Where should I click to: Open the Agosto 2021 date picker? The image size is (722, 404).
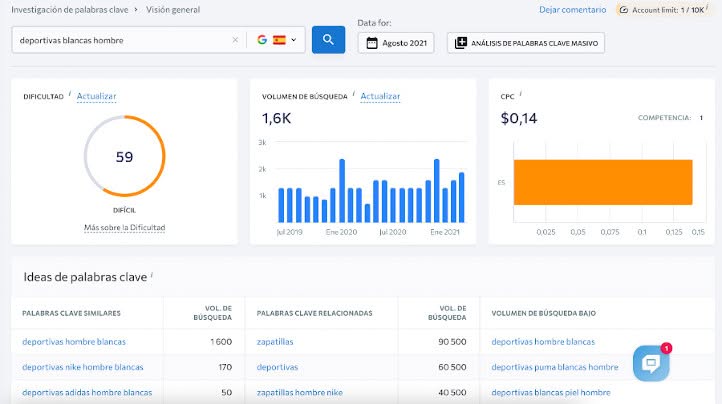(396, 43)
